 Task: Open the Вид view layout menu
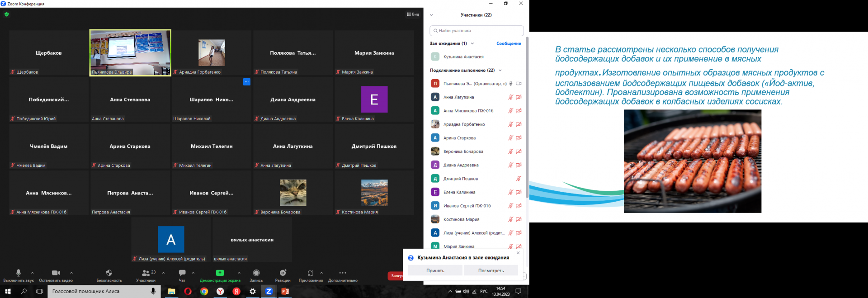413,14
